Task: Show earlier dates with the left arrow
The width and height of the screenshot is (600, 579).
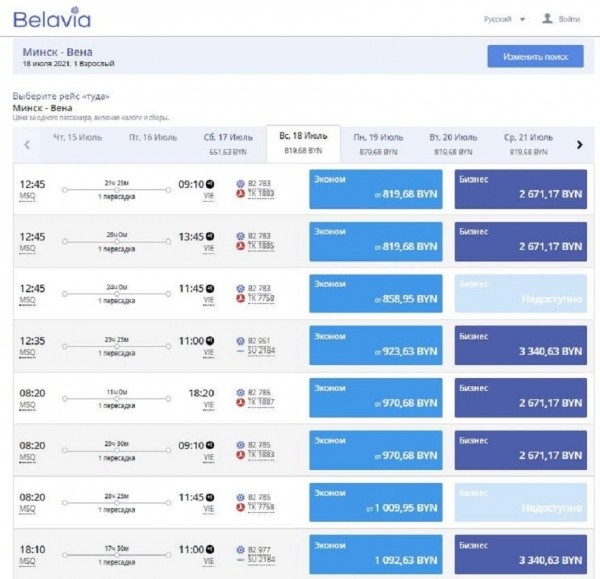Action: click(x=27, y=145)
